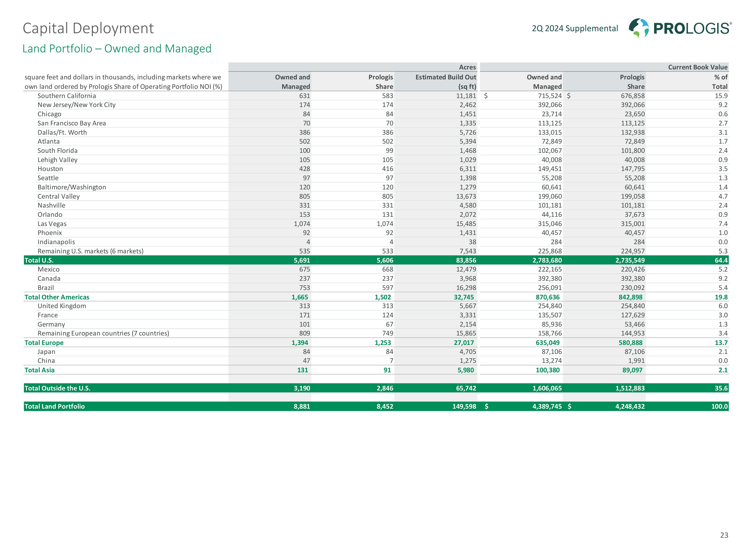Select the Southern California row label

pos(66,96)
